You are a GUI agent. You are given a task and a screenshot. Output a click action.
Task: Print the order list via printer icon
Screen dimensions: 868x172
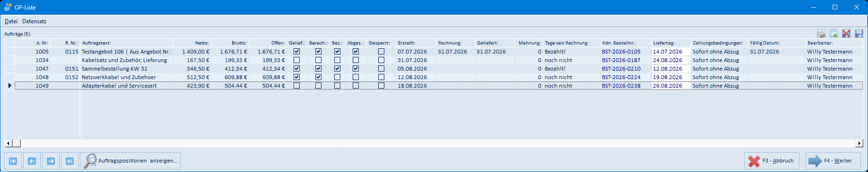pyautogui.click(x=821, y=34)
